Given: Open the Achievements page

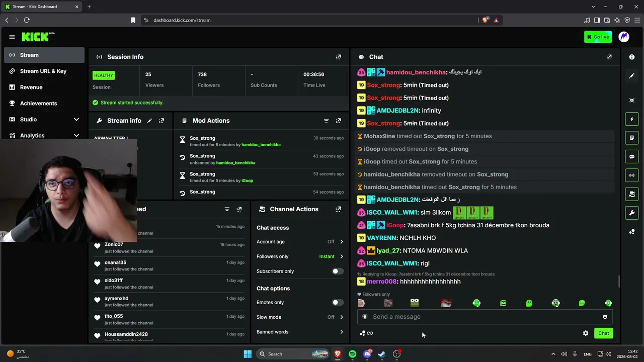Looking at the screenshot, I should coord(44,104).
